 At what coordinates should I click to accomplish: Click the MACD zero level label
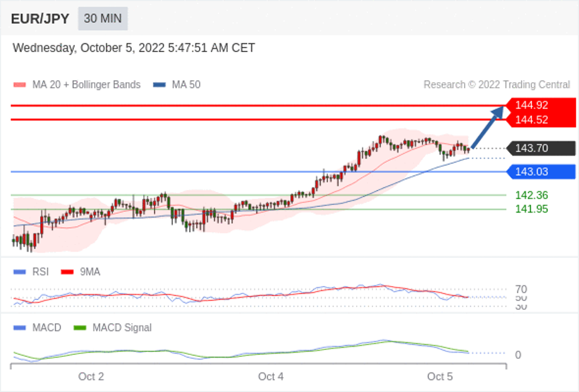518,355
